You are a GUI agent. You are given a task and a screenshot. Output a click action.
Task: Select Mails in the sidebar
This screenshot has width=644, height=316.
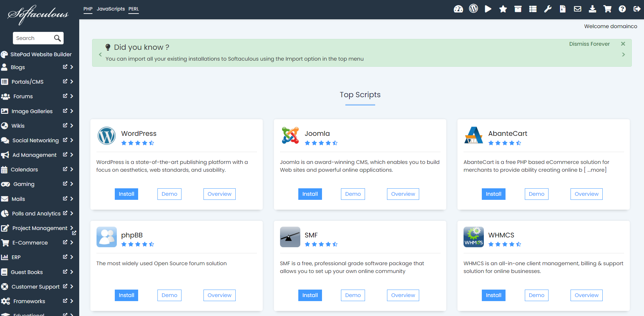(x=18, y=199)
